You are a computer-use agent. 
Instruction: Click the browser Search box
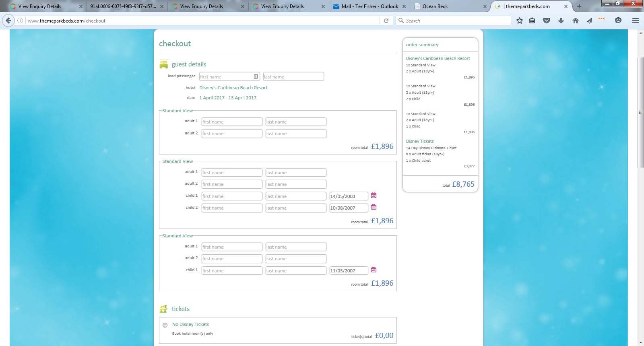point(454,21)
